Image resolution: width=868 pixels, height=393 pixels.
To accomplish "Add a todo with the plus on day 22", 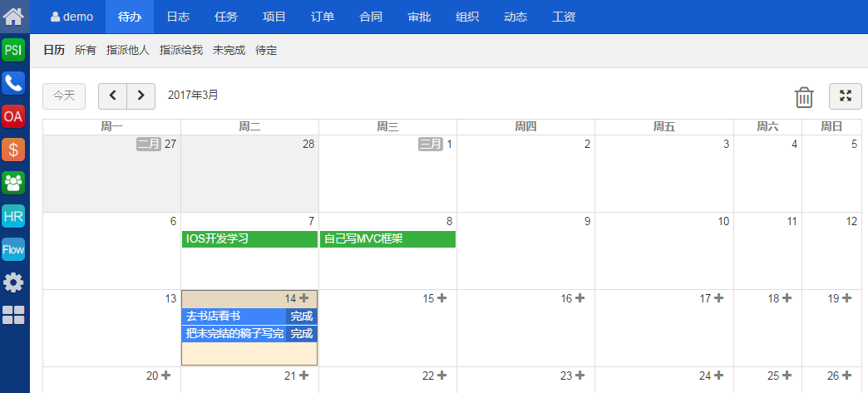I will click(x=441, y=376).
